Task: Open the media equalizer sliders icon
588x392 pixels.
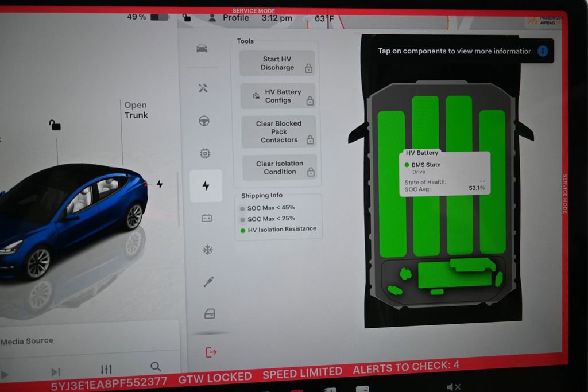Action: click(x=106, y=370)
